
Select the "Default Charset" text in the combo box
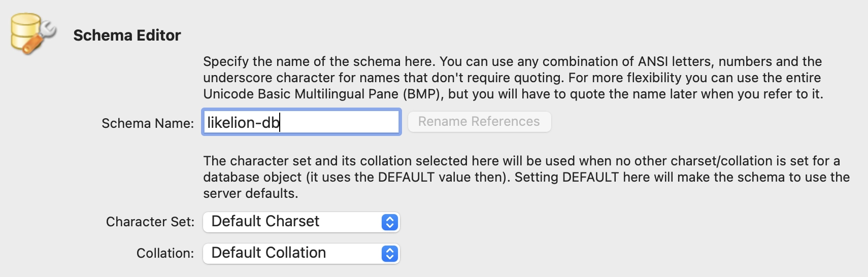pyautogui.click(x=265, y=222)
